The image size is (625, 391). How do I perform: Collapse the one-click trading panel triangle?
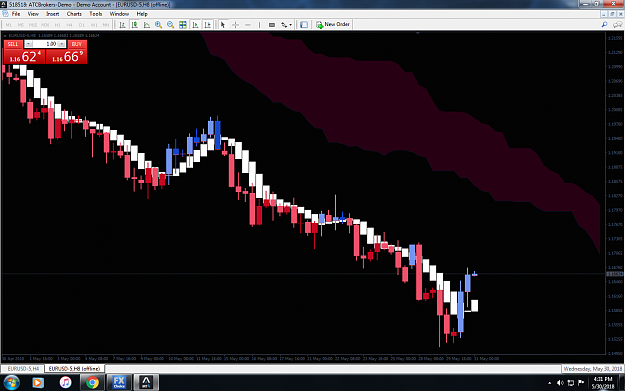(5, 35)
